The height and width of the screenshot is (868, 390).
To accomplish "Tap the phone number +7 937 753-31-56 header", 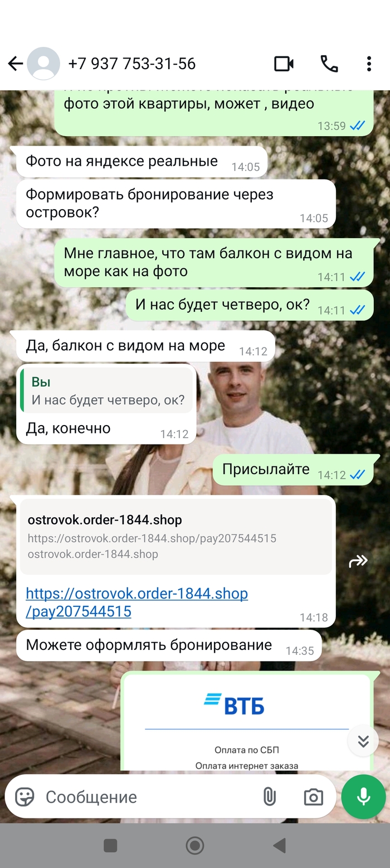I will (132, 64).
